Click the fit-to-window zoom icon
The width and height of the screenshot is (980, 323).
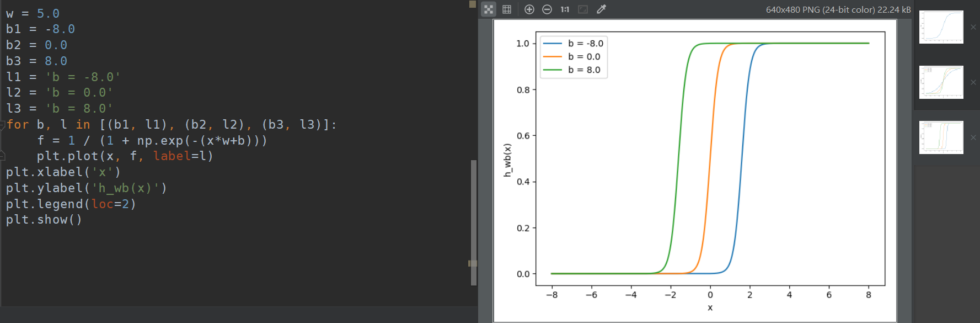click(x=583, y=9)
